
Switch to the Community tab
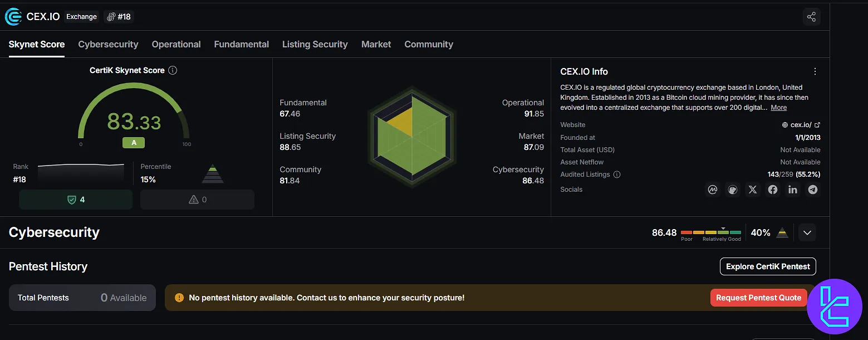pos(429,44)
